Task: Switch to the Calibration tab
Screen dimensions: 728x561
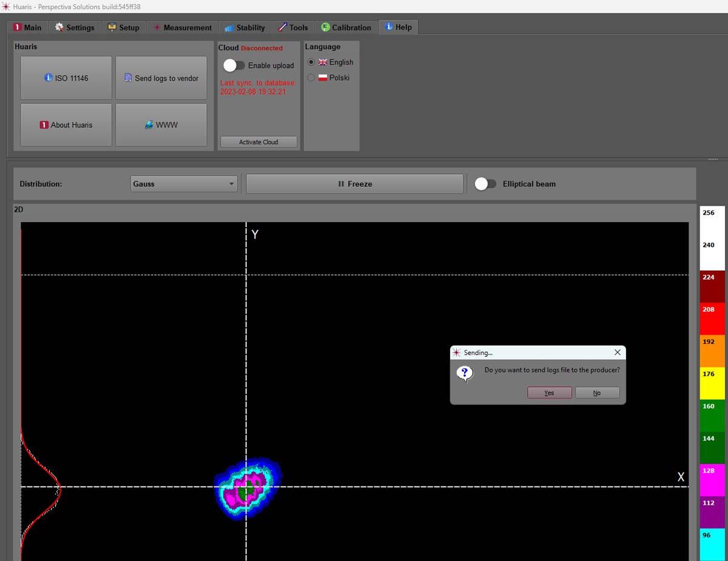Action: tap(346, 27)
